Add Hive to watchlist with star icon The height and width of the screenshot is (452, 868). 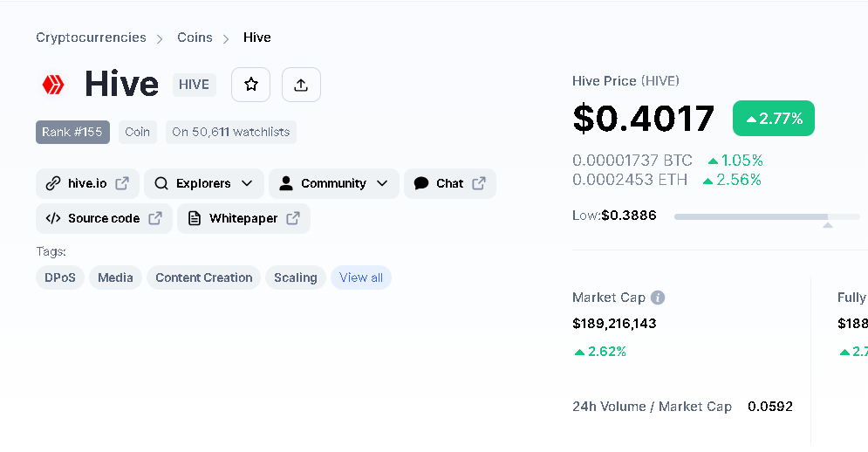250,85
